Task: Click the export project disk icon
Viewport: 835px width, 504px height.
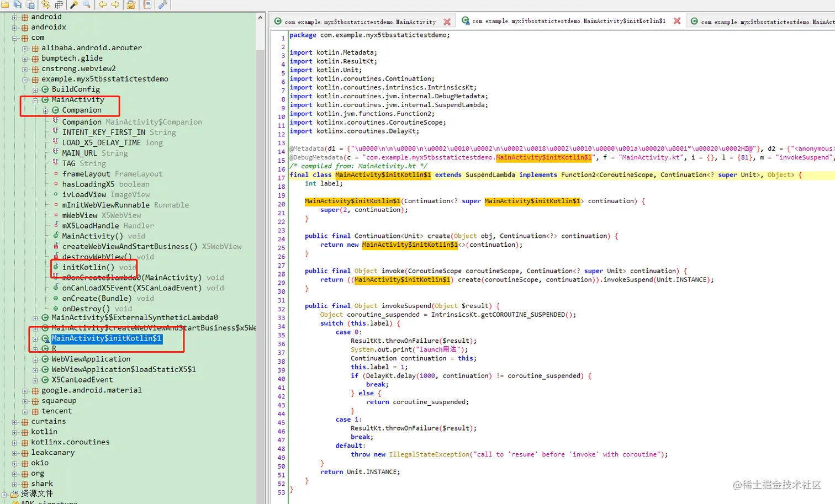Action: [x=30, y=4]
